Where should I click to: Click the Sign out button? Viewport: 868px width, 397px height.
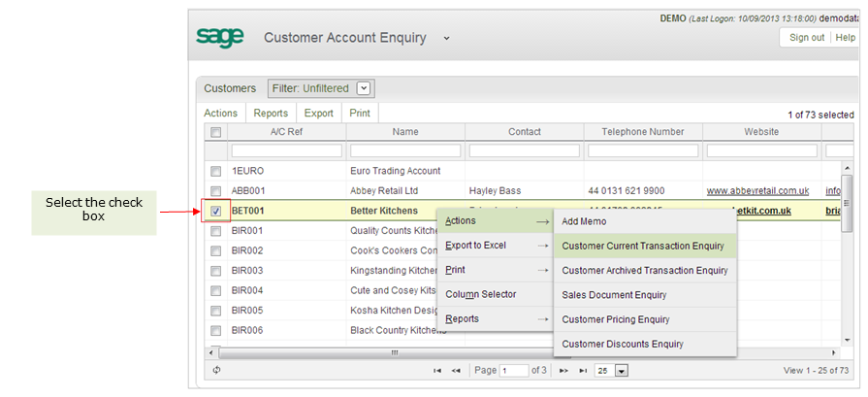point(807,38)
